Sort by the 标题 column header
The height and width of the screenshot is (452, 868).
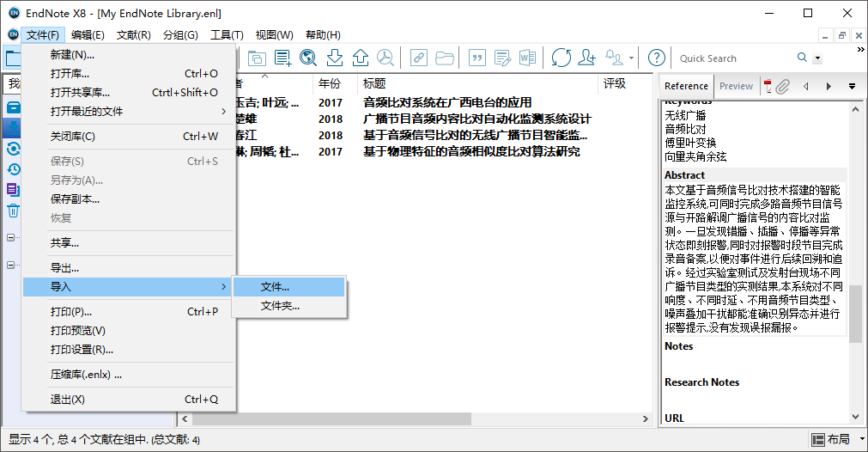[477, 83]
